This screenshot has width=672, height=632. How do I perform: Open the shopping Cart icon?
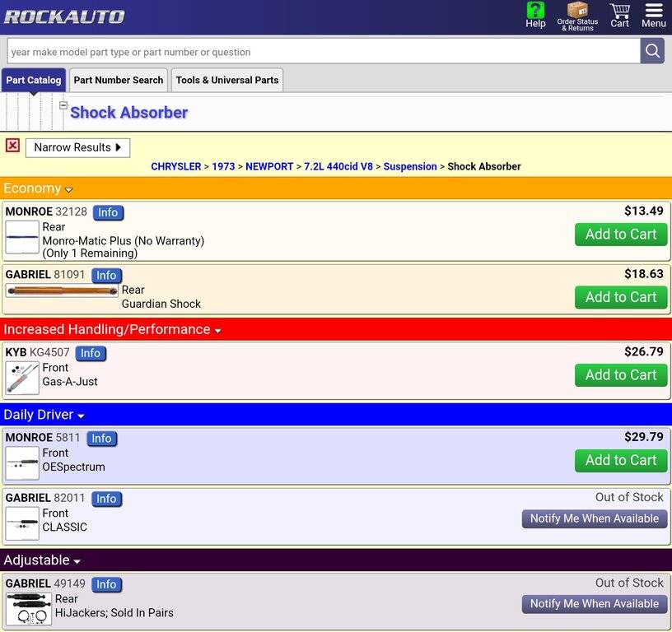619,12
